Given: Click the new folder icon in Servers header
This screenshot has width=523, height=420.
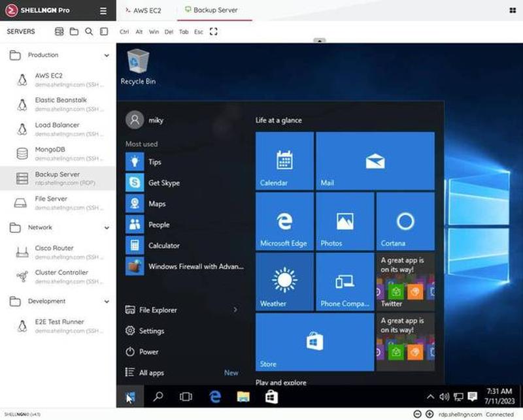Looking at the screenshot, I should [x=74, y=31].
